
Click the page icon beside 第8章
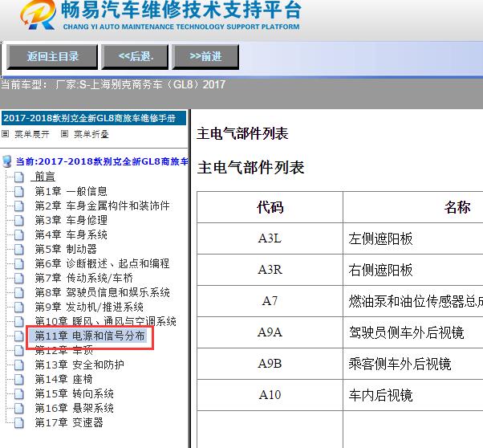tap(19, 293)
